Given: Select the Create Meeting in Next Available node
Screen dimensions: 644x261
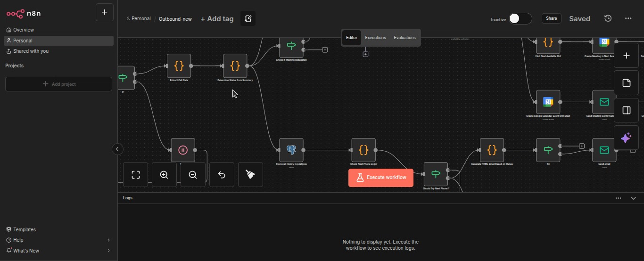Looking at the screenshot, I should pyautogui.click(x=604, y=45).
